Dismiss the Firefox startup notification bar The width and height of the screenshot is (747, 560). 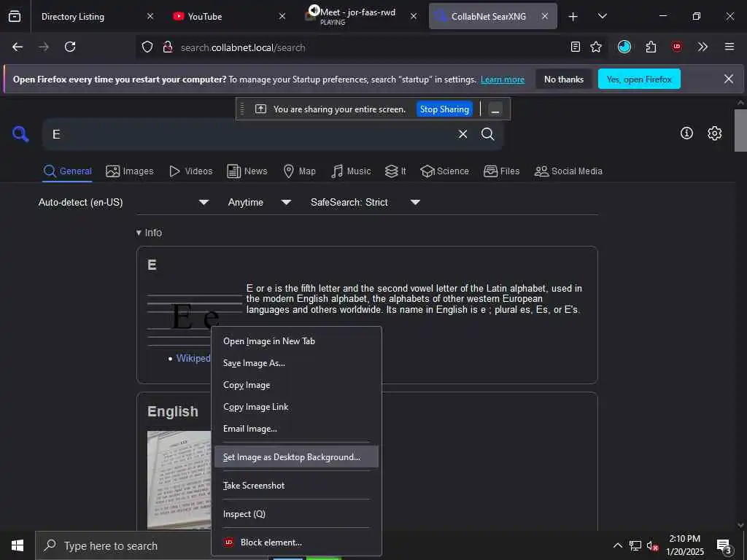(729, 79)
